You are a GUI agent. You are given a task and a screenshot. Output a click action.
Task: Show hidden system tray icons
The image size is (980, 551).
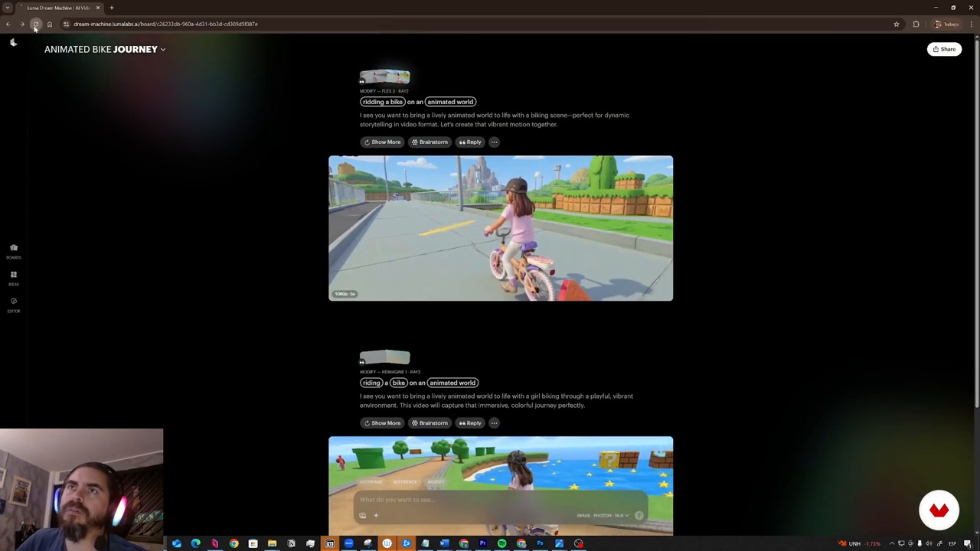(892, 543)
